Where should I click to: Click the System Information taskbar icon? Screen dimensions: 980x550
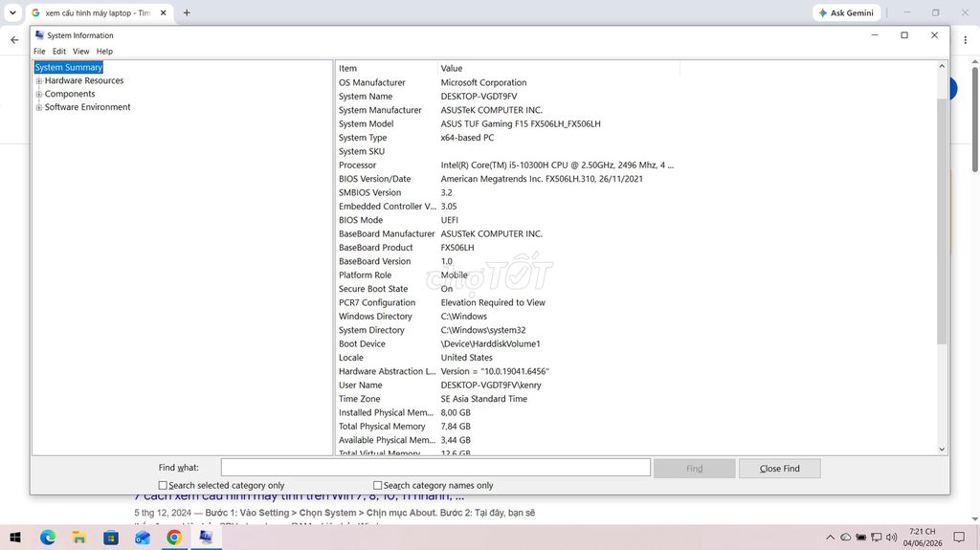[206, 537]
